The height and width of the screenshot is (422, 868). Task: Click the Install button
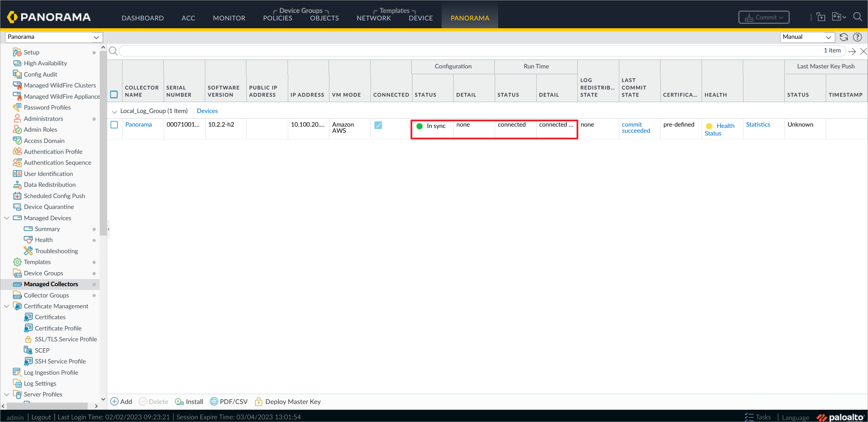point(189,402)
